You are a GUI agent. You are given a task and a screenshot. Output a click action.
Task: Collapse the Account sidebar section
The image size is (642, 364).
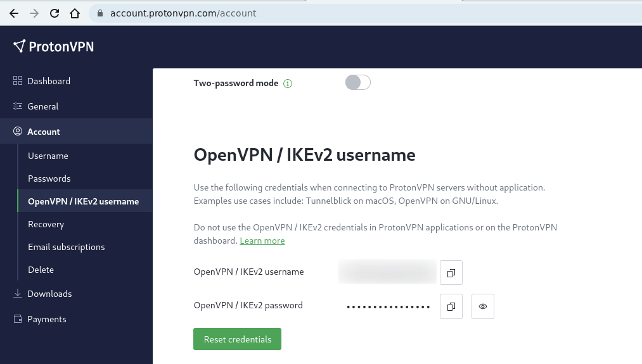[x=76, y=131]
